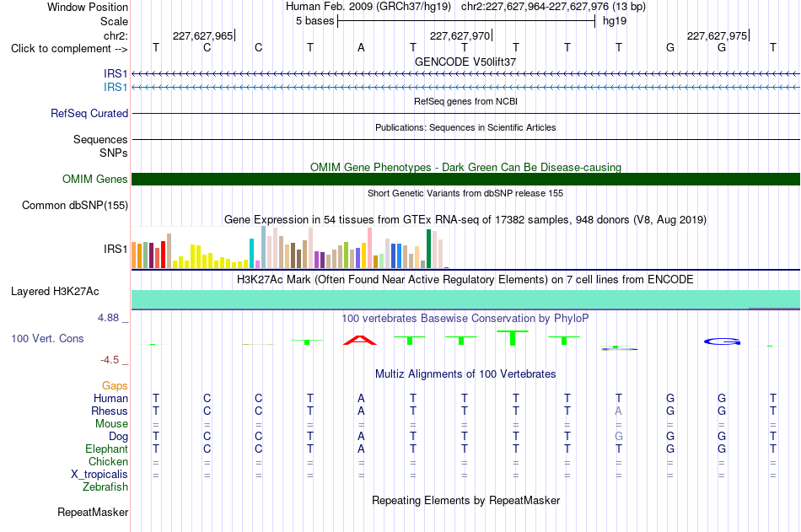Click the dark green OMIM gene bar
The image size is (801, 532).
[466, 179]
